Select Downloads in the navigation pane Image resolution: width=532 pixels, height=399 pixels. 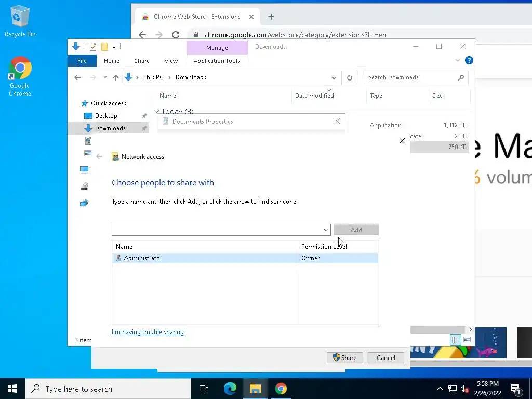110,128
